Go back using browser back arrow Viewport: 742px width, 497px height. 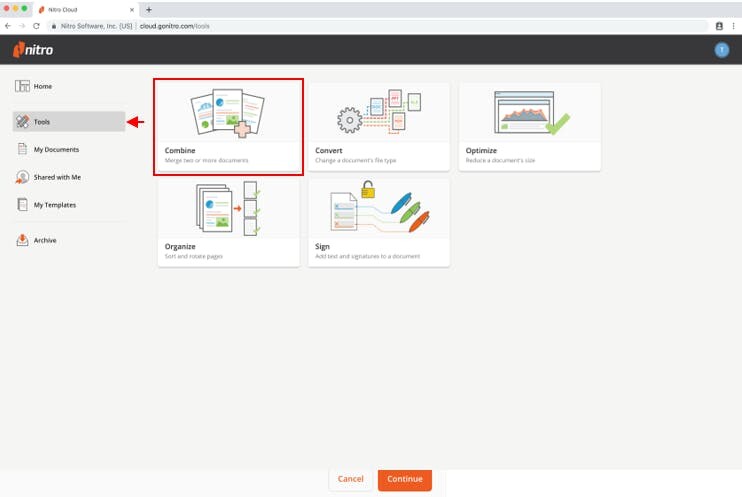8,25
